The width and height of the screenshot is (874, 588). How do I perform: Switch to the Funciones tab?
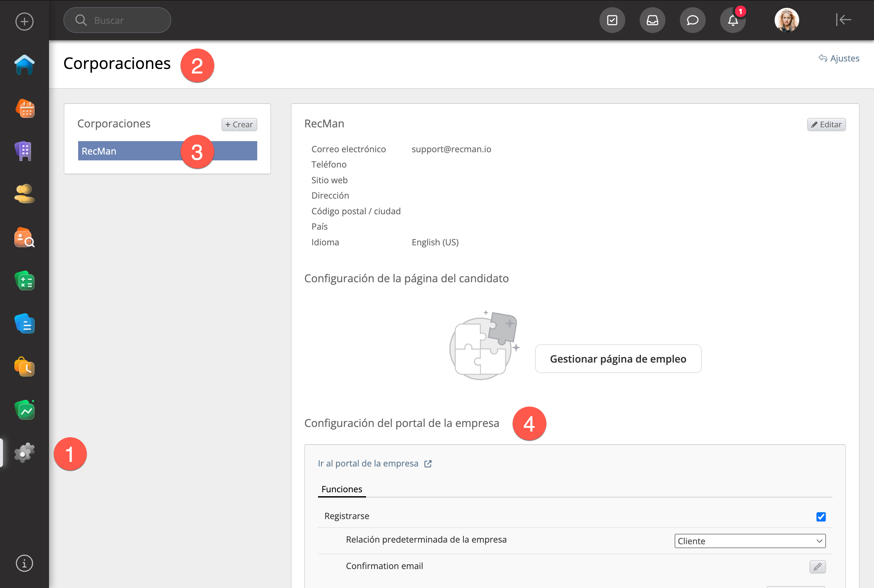click(342, 489)
